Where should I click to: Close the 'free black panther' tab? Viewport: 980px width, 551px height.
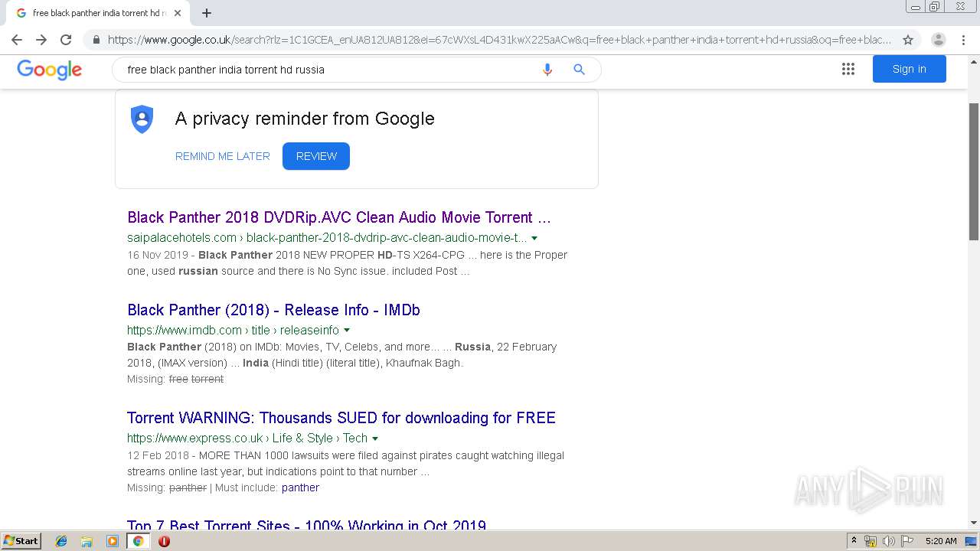178,13
